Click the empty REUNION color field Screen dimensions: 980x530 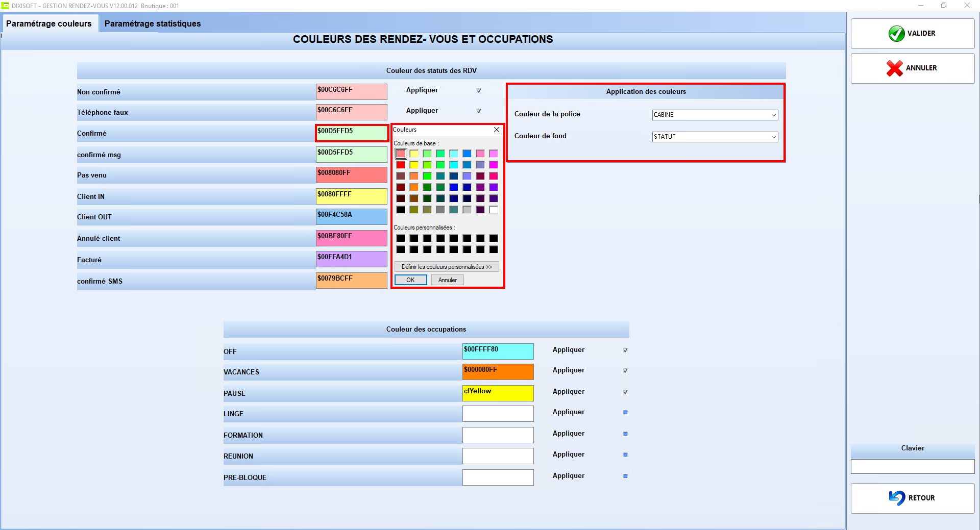pos(498,456)
